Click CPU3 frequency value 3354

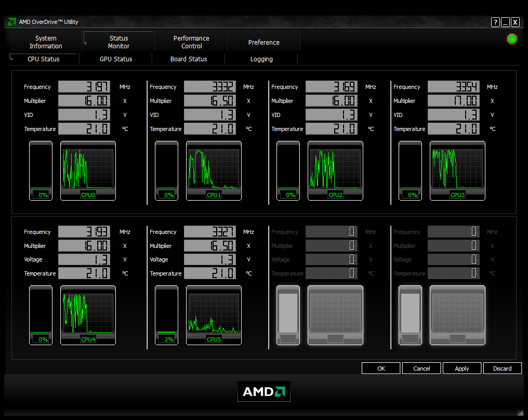[454, 87]
